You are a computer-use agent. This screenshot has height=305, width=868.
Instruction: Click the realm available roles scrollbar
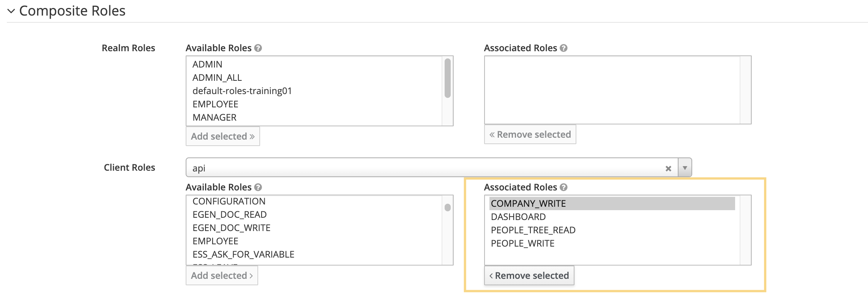[x=448, y=78]
